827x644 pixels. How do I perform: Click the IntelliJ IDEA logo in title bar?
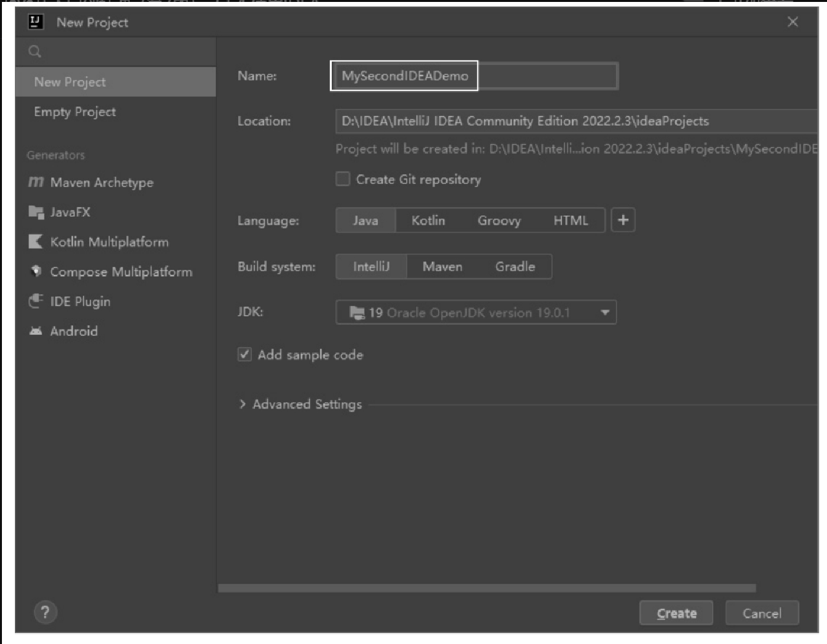click(36, 22)
